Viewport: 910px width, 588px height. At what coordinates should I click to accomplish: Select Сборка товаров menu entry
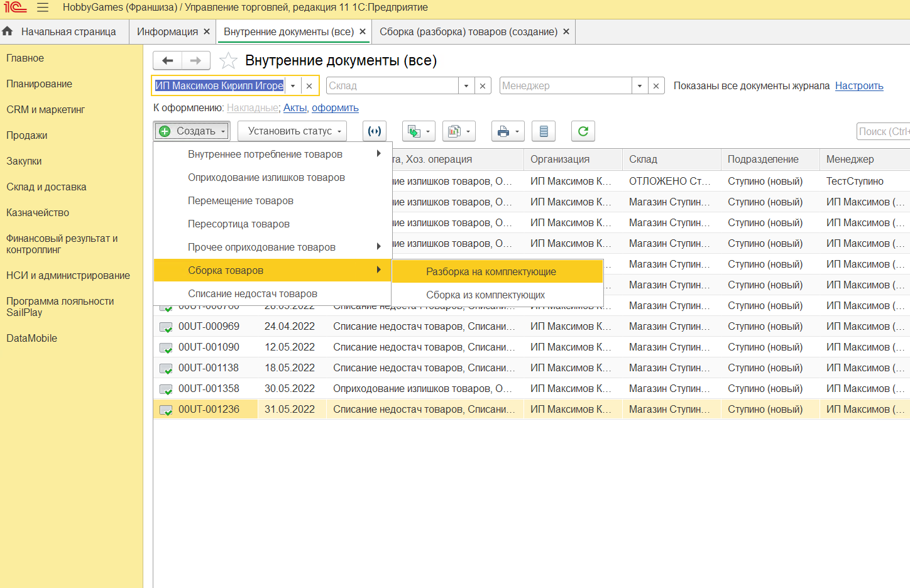272,270
